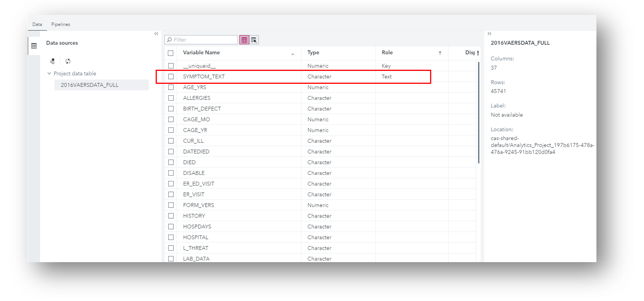
Task: Check the SYMPTOM_TEXT row checkbox
Action: [171, 77]
